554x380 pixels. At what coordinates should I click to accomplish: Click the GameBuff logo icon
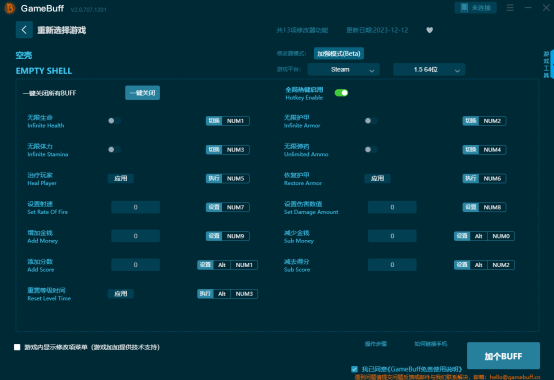(x=10, y=8)
